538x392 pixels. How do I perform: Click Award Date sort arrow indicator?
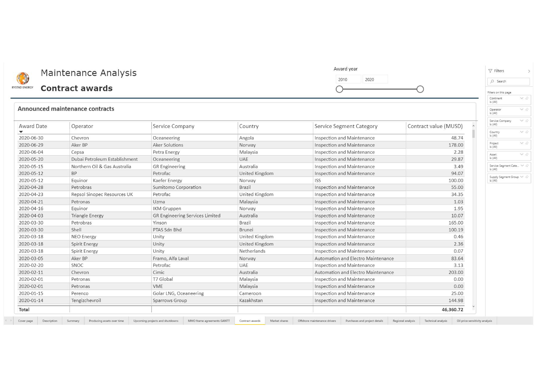click(21, 132)
